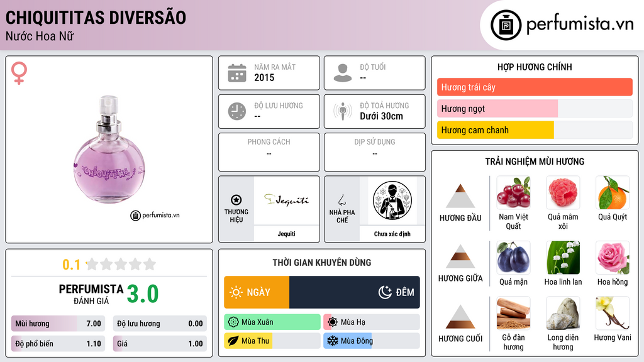The height and width of the screenshot is (362, 644).
Task: Click the moon icon beside Đêm
Action: [x=385, y=292]
